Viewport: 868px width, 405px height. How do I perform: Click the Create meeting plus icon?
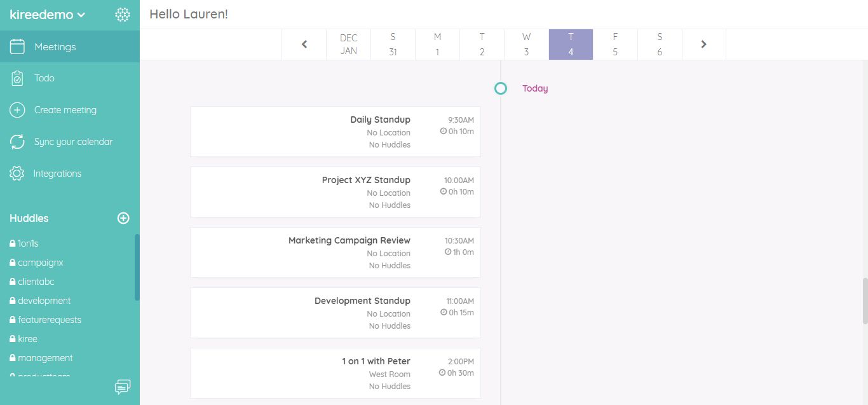(x=17, y=109)
